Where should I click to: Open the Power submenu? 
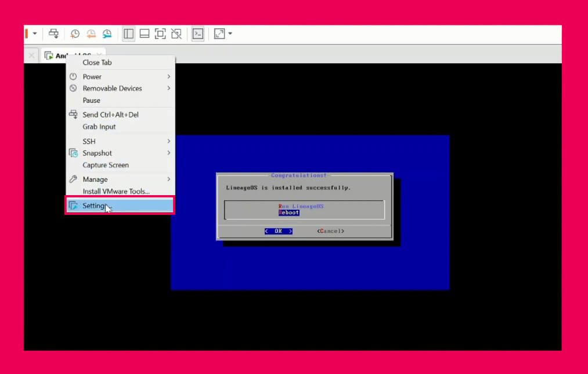click(x=121, y=77)
